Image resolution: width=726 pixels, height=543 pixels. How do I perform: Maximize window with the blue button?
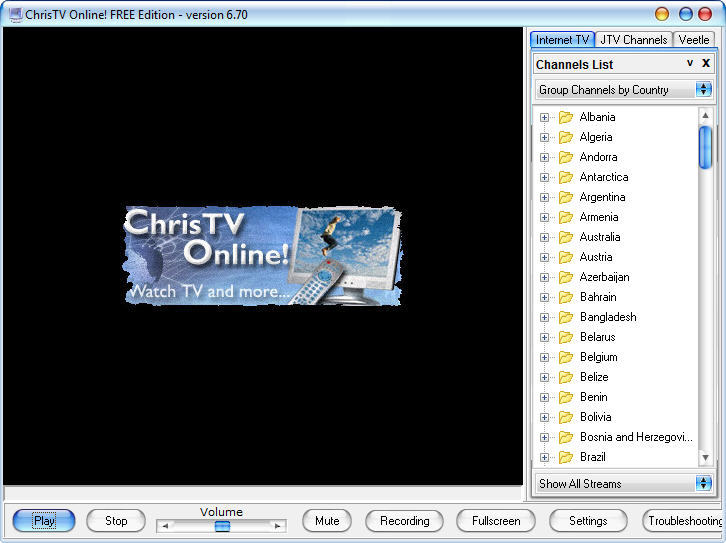click(686, 14)
